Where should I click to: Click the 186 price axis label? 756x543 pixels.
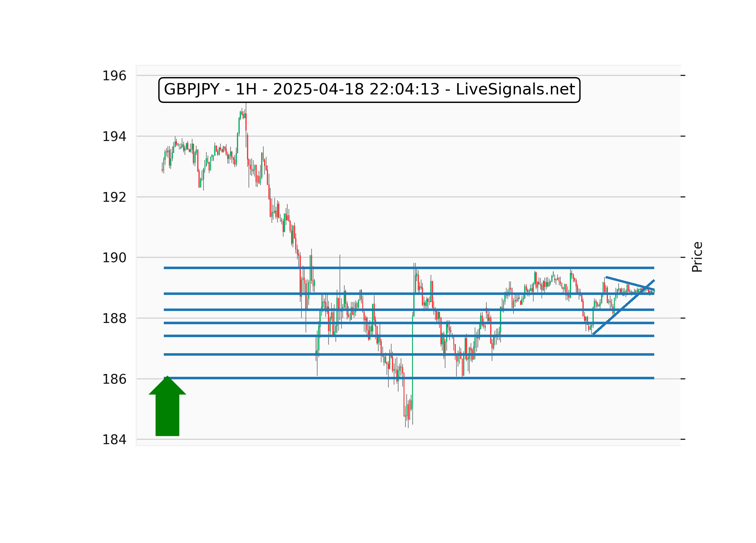[x=114, y=379]
